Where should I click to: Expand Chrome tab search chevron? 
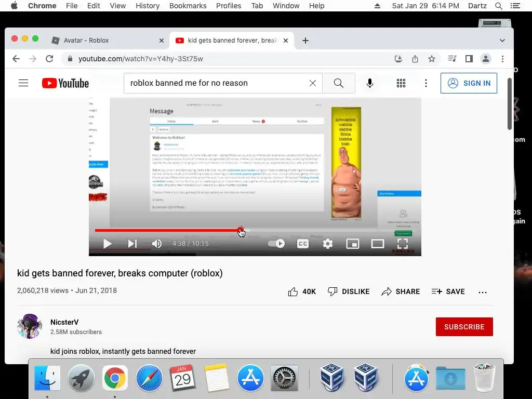502,41
